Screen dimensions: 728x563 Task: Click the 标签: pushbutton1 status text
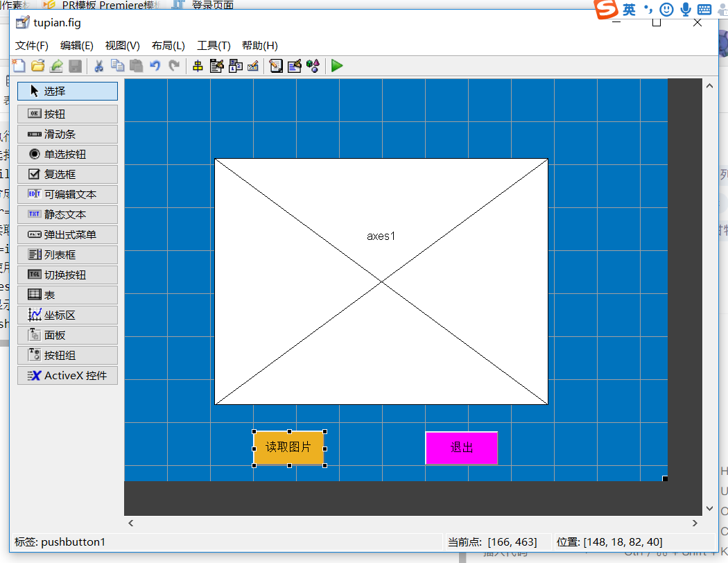(x=60, y=542)
